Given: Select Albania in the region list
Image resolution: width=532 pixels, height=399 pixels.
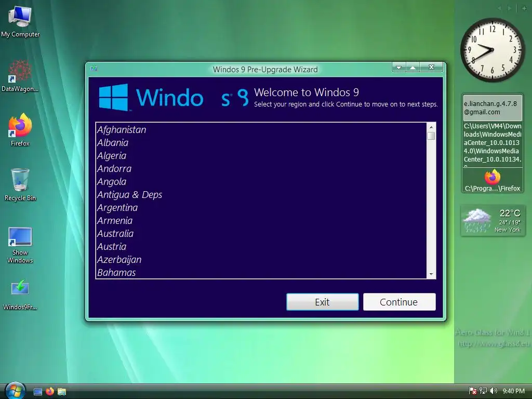Looking at the screenshot, I should (261, 142).
